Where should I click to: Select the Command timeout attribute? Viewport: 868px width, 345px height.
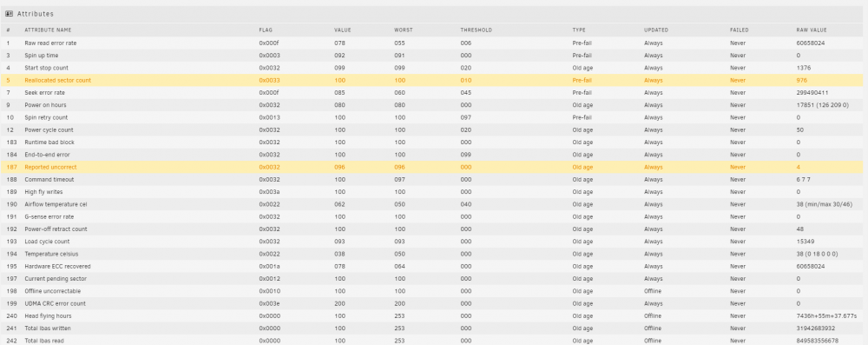pos(49,180)
